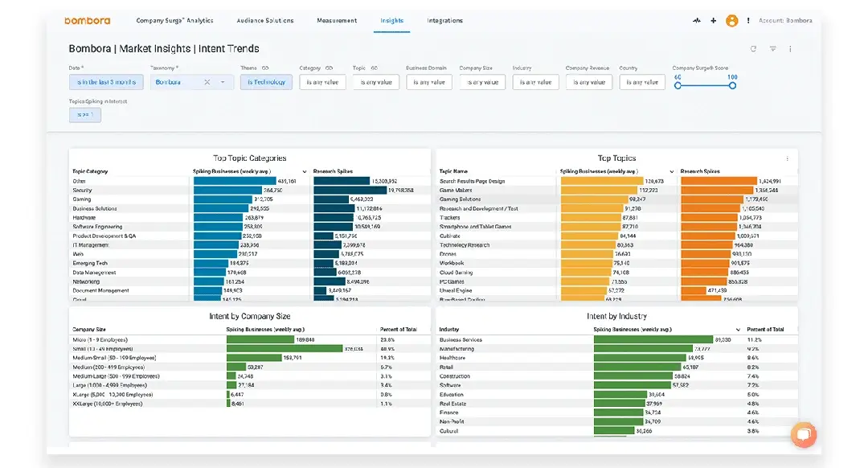Open the activity pulse icon in header
Image resolution: width=868 pixels, height=468 pixels.
696,20
